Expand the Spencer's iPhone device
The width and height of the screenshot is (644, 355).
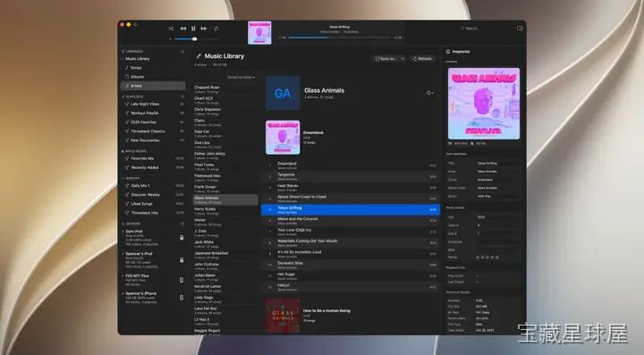click(123, 294)
